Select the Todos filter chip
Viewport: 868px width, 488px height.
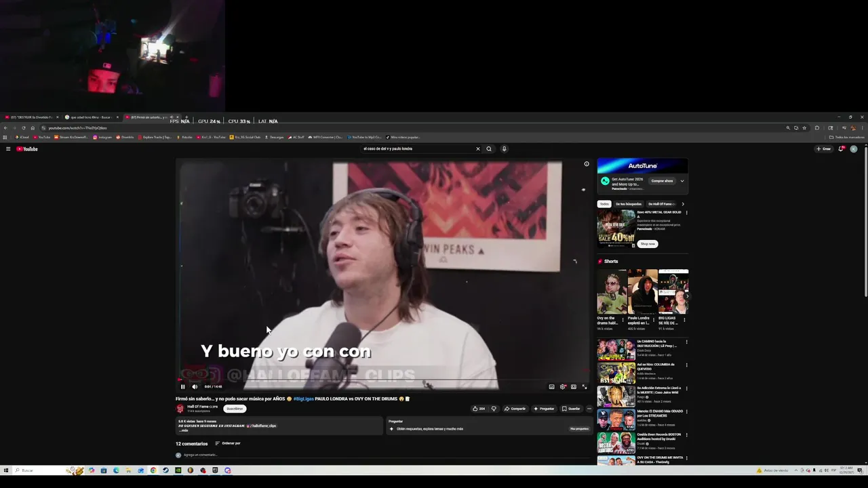pyautogui.click(x=604, y=204)
